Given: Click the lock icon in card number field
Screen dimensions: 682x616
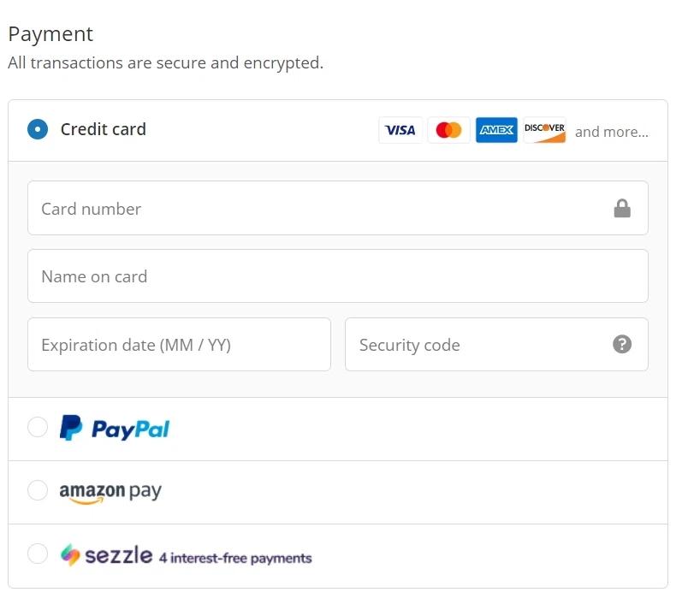Looking at the screenshot, I should pos(622,208).
